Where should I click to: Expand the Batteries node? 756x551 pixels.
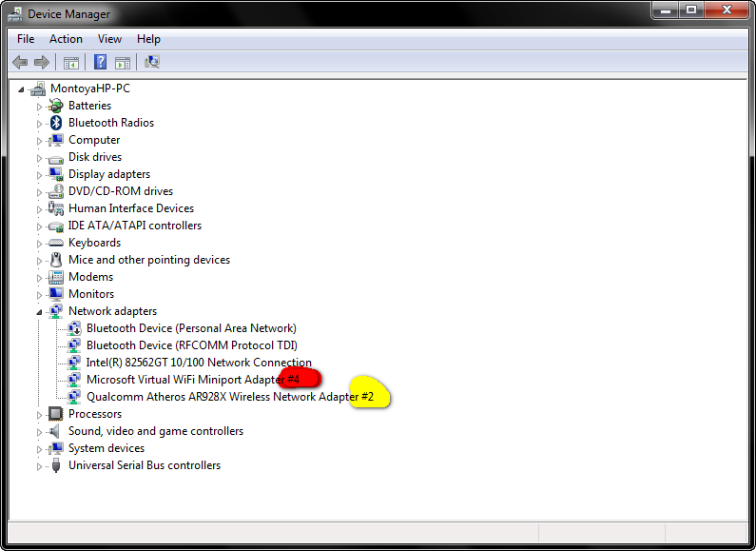click(x=39, y=107)
